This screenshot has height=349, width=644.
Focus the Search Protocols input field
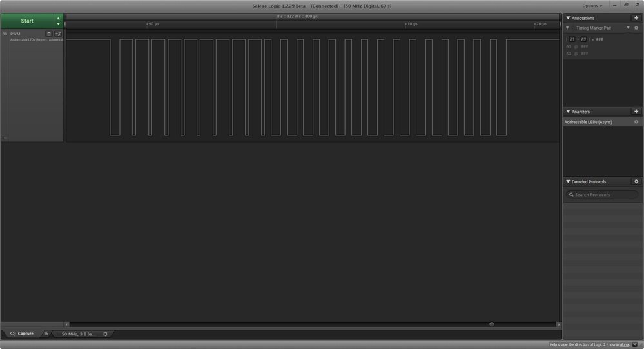602,194
